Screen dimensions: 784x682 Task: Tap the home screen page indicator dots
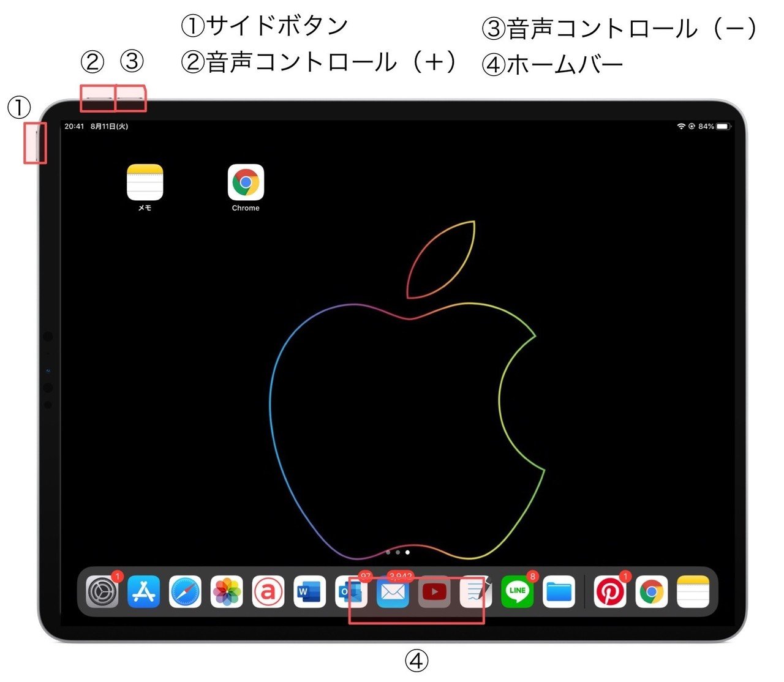click(398, 552)
